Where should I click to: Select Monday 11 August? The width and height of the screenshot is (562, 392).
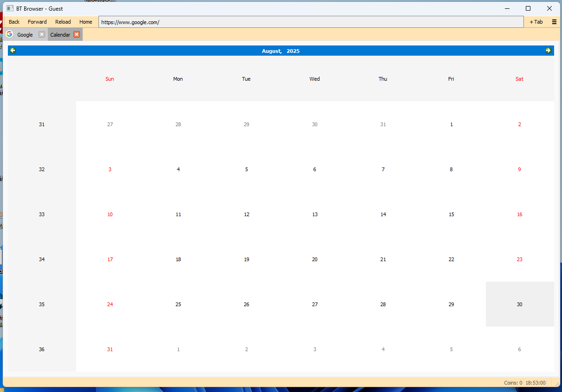coord(178,214)
